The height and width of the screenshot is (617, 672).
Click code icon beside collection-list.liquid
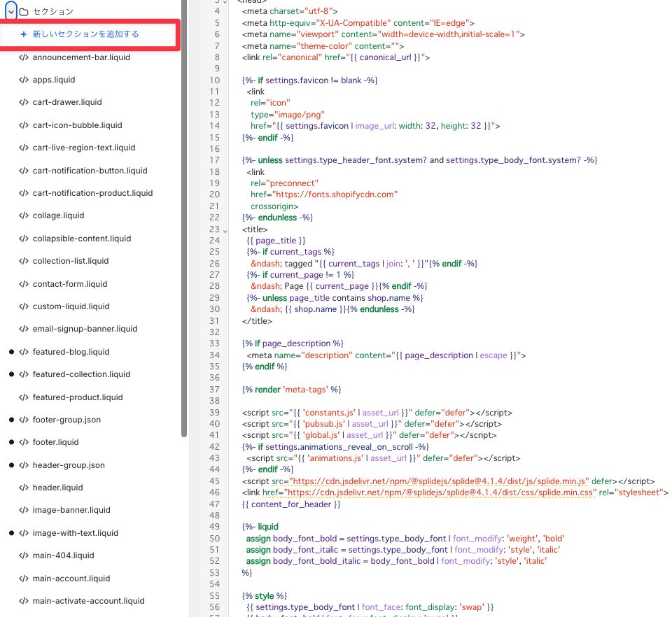pos(24,261)
